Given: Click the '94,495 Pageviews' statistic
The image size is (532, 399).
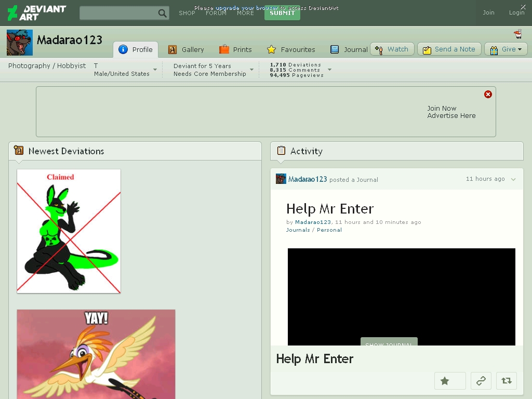Looking at the screenshot, I should point(297,75).
